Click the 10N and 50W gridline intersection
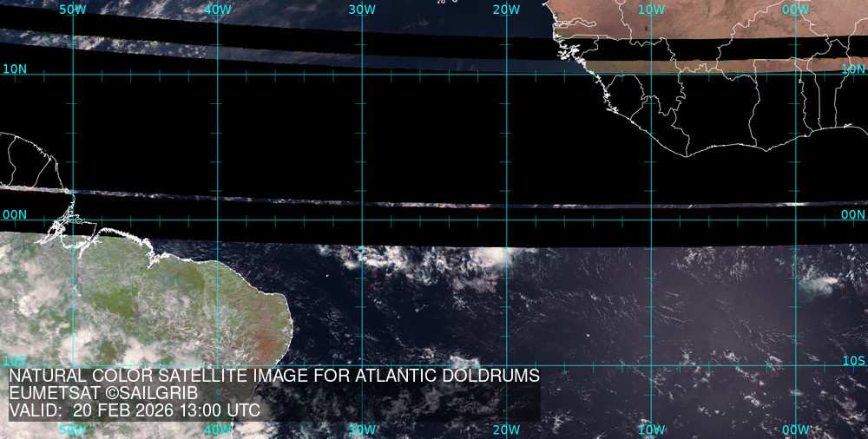This screenshot has width=868, height=439. tap(73, 74)
